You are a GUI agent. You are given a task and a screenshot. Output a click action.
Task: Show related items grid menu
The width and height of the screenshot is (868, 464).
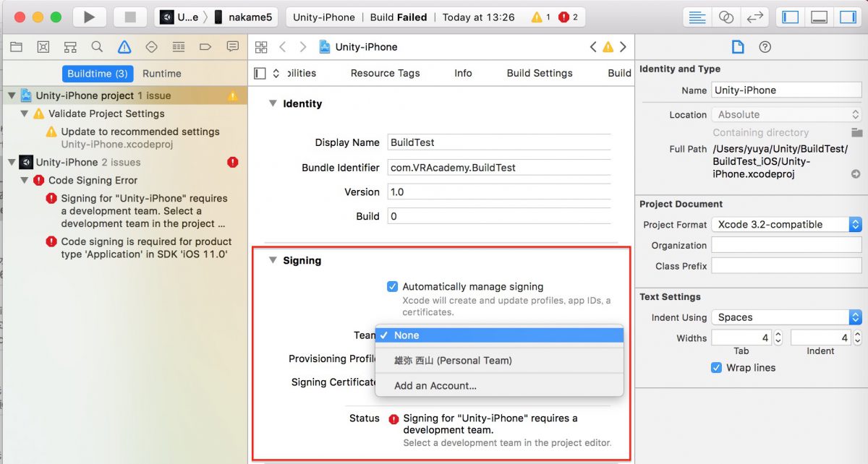(x=261, y=47)
